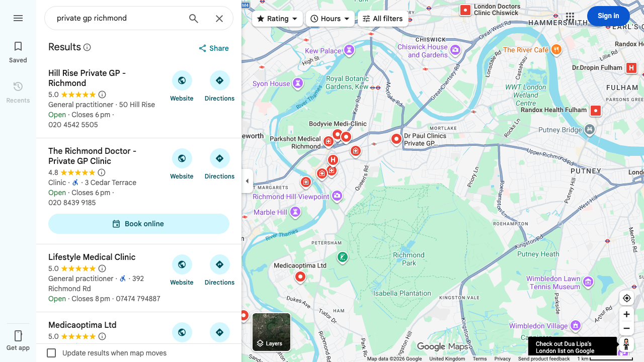This screenshot has width=644, height=362.
Task: Click Randox Health Fulham pin
Action: (596, 111)
